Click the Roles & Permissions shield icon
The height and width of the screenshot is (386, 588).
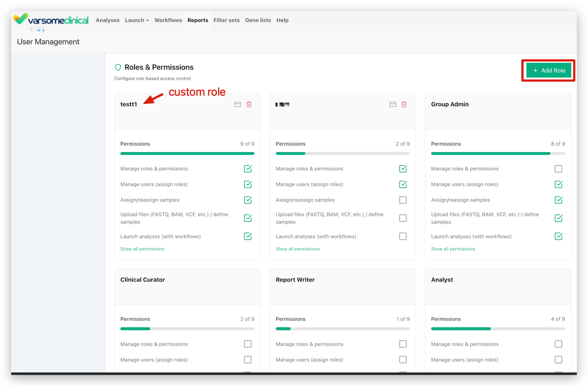pos(118,67)
